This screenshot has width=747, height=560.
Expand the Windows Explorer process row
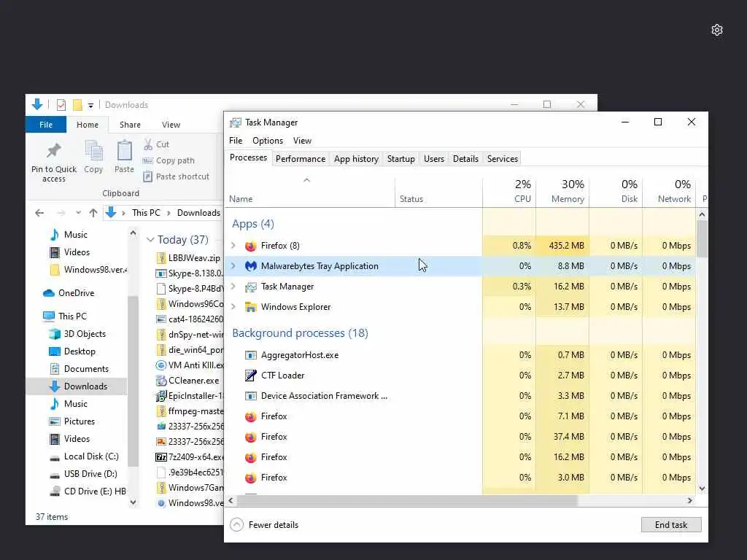[x=233, y=307]
